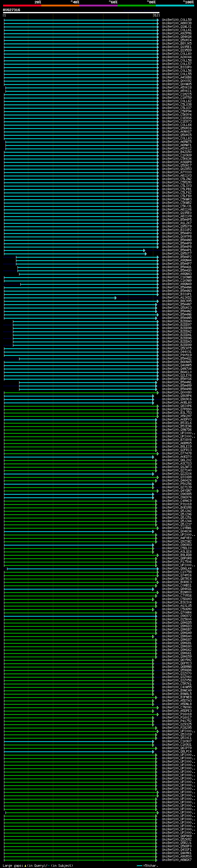Select the UniRef100_A7YXX0 label
The height and width of the screenshot is (868, 197).
tap(177, 172)
